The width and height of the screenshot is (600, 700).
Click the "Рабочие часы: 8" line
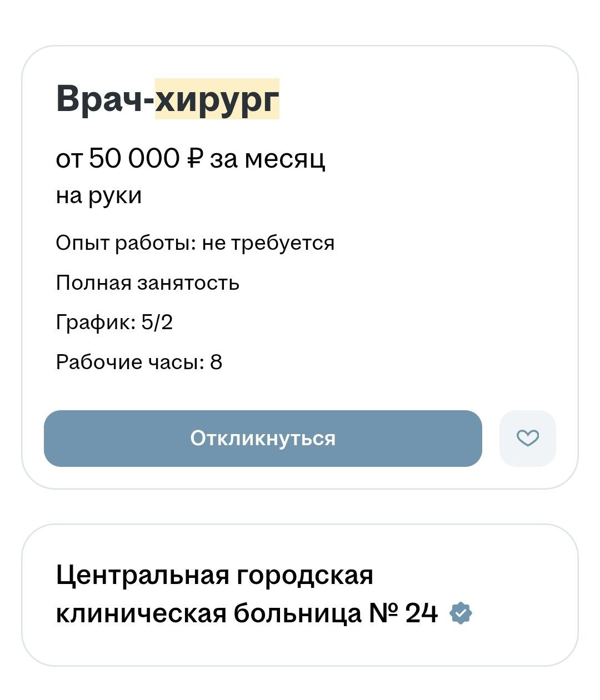tap(139, 362)
